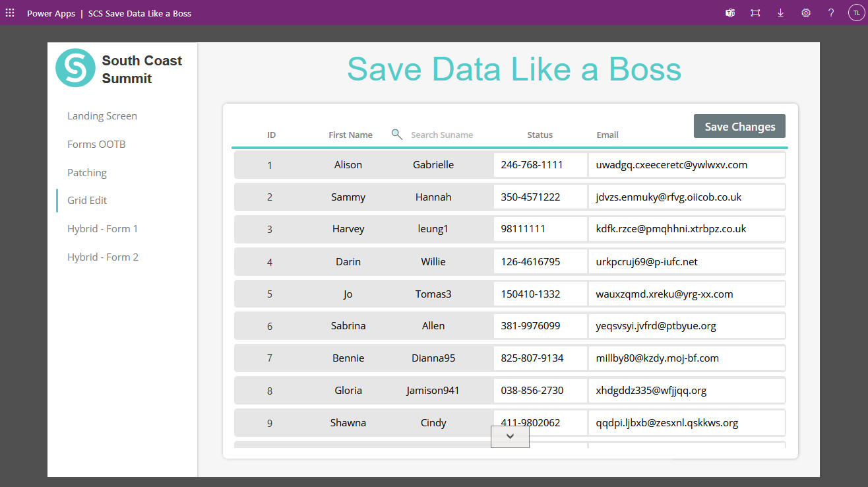Screen dimensions: 868x487
Task: Edit status field 98111111
Action: point(540,229)
